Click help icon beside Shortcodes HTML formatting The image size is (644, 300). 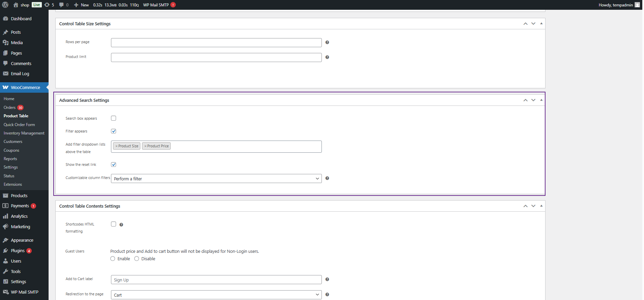coord(121,225)
